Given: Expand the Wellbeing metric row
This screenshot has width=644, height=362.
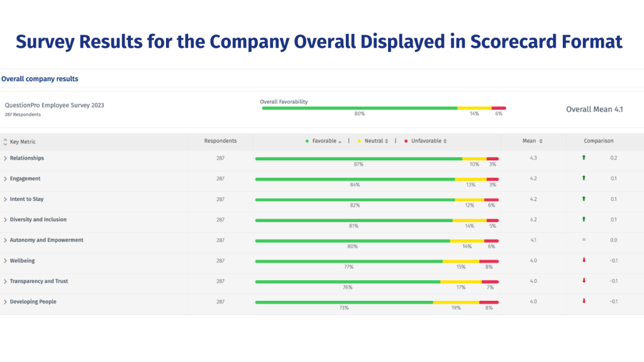Looking at the screenshot, I should (5, 261).
